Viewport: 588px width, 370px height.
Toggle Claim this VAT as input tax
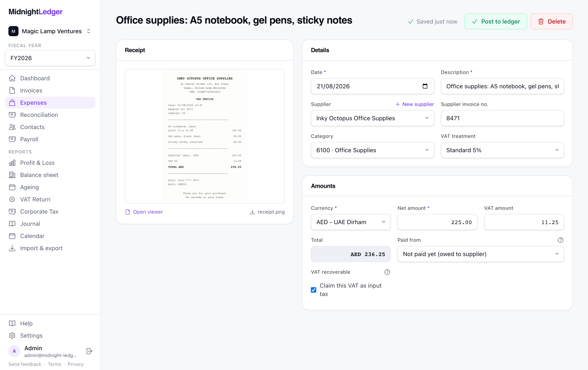[314, 290]
